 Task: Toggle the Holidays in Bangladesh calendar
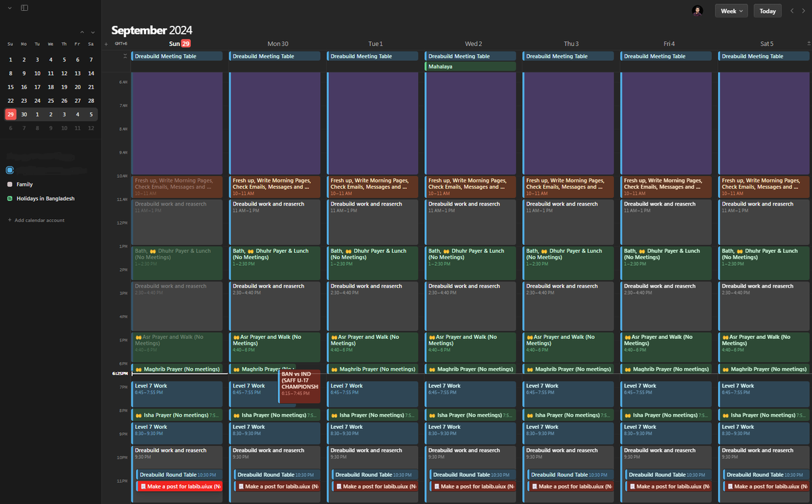(x=9, y=200)
